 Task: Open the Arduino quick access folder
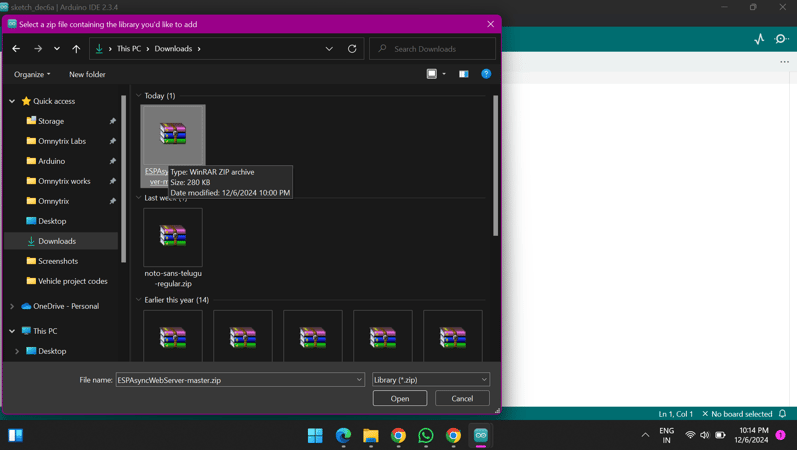[51, 161]
